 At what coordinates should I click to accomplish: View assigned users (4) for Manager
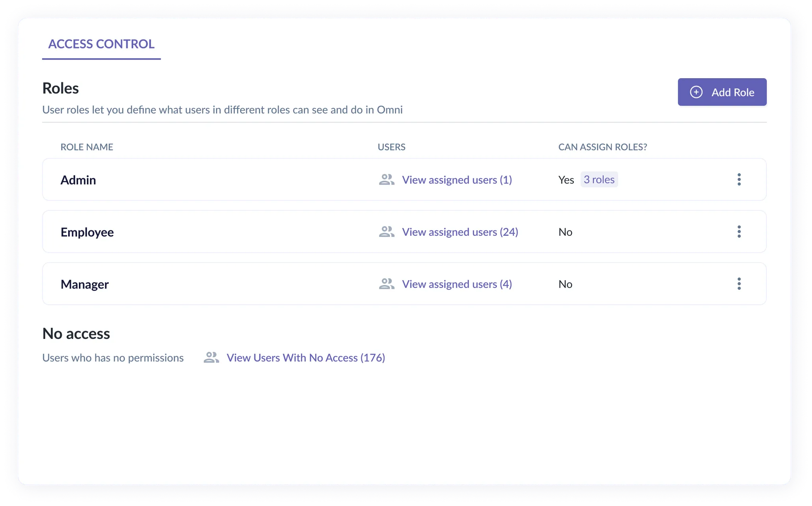click(457, 284)
